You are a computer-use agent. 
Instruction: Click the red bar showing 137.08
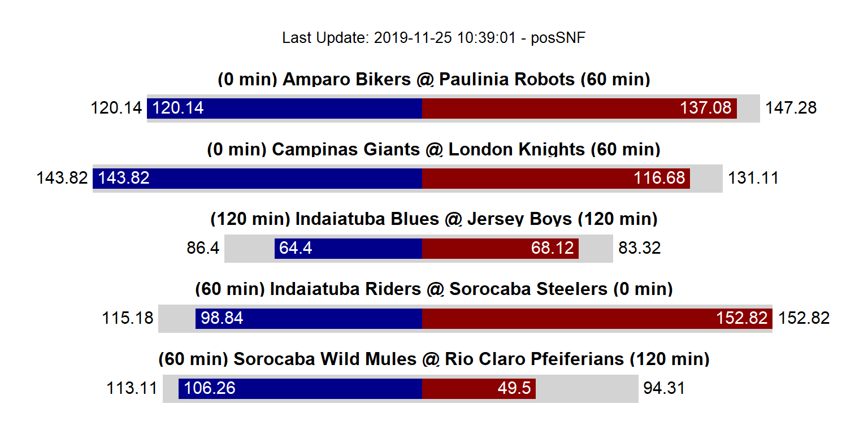tap(579, 108)
